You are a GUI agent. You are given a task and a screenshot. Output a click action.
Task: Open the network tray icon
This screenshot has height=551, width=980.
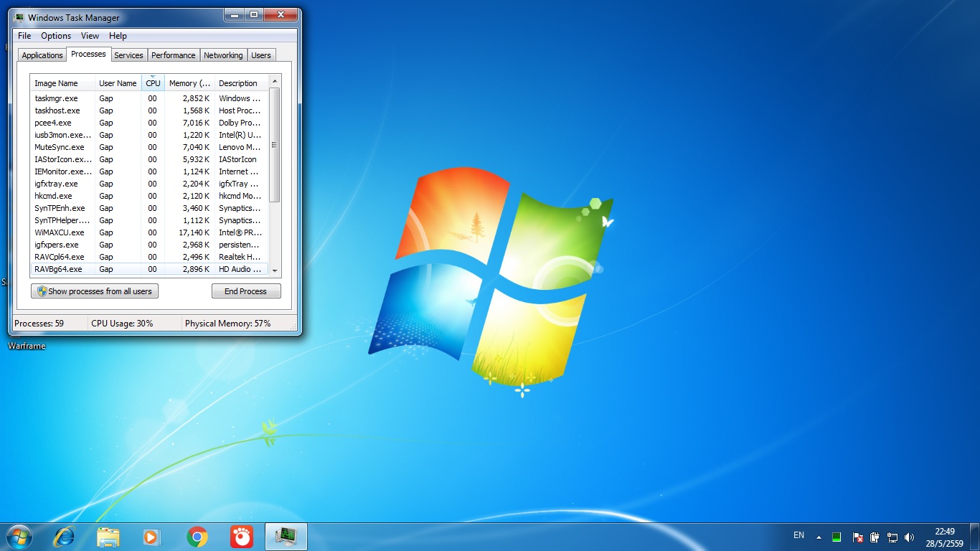(x=892, y=537)
